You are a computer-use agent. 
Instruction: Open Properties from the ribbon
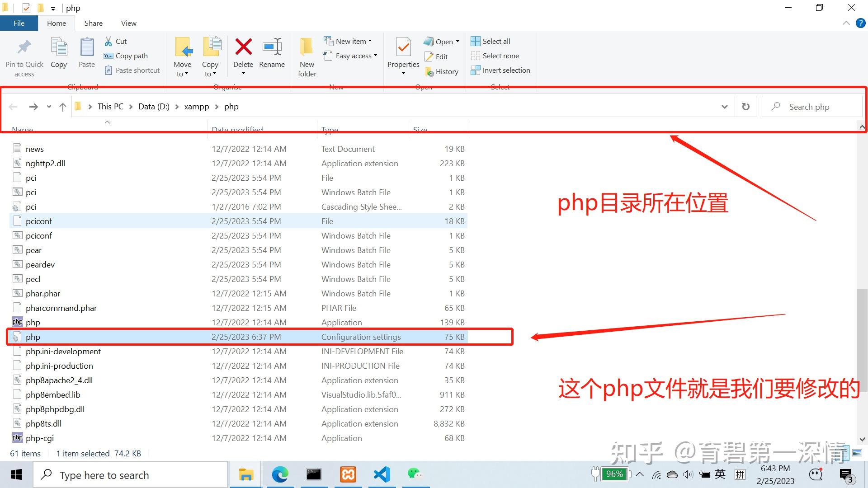pos(403,52)
